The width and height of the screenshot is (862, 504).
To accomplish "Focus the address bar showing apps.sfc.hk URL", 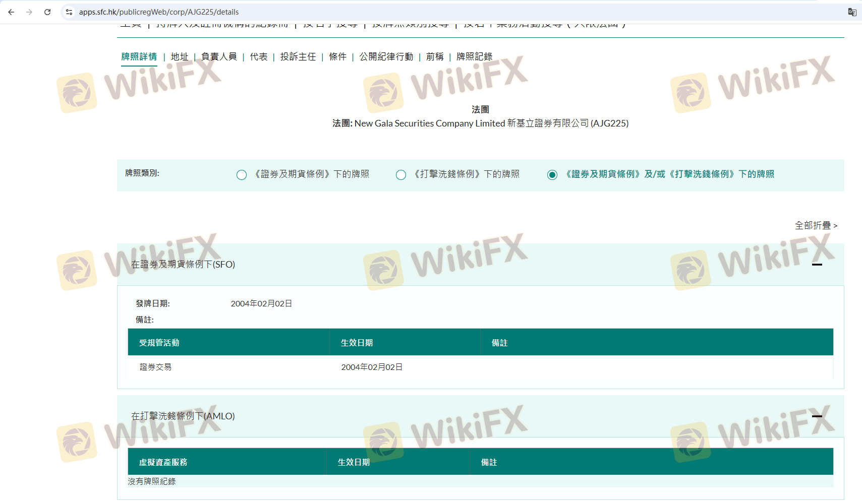I will click(x=454, y=12).
